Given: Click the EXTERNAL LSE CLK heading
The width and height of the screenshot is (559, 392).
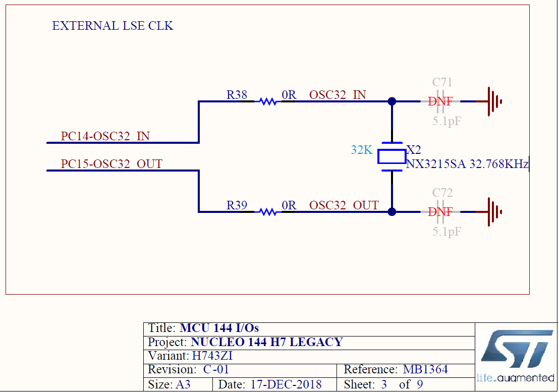Looking at the screenshot, I should [113, 26].
